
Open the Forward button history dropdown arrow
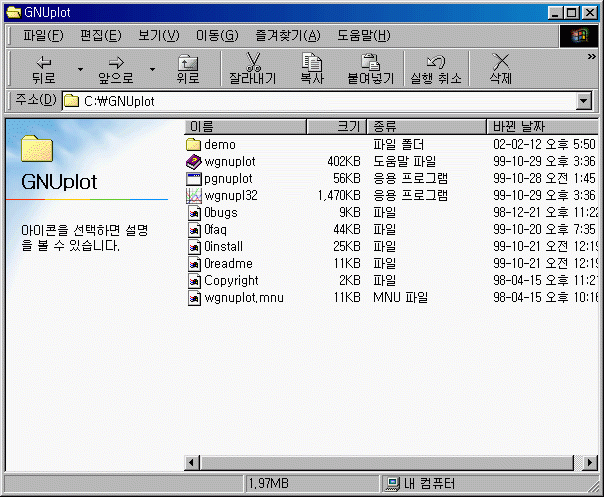tap(153, 69)
